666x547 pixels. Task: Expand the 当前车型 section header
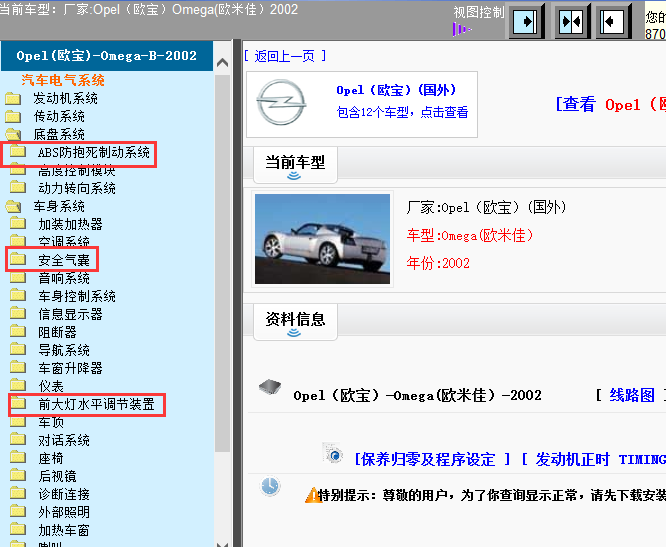(x=295, y=165)
